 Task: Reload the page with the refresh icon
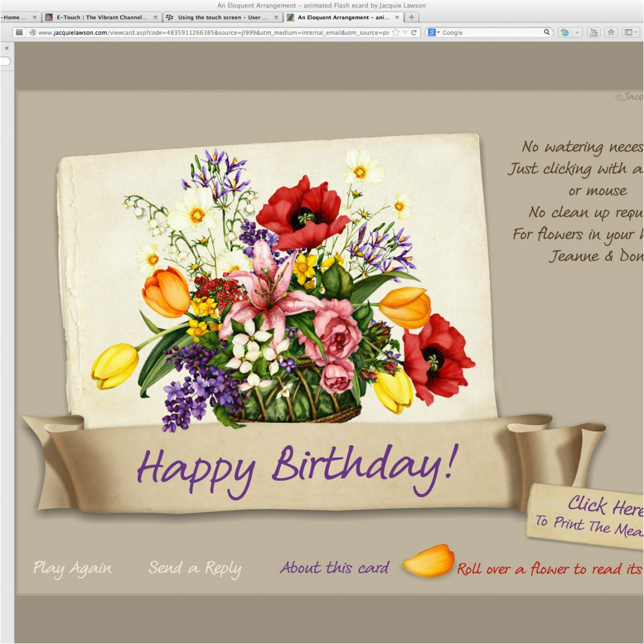pos(414,33)
